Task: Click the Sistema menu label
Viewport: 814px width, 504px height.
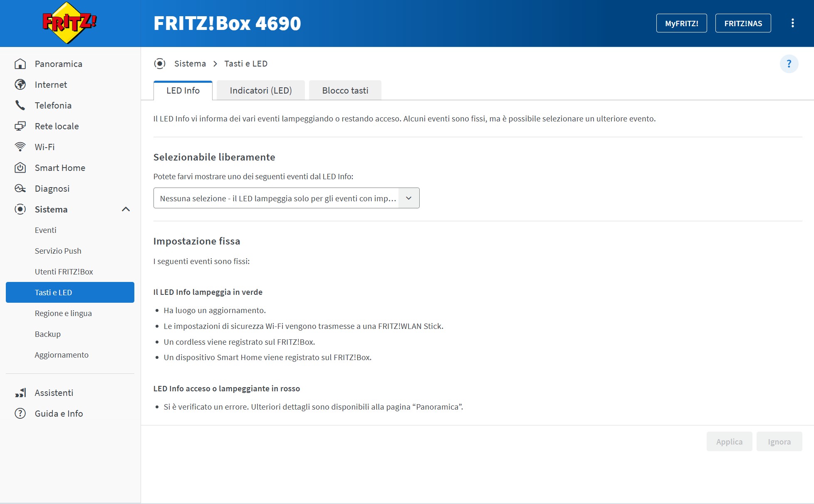Action: click(x=51, y=210)
